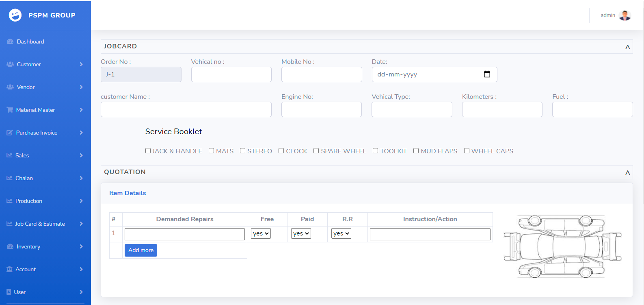The height and width of the screenshot is (305, 644).
Task: Click the Item Details heading link
Action: point(128,193)
